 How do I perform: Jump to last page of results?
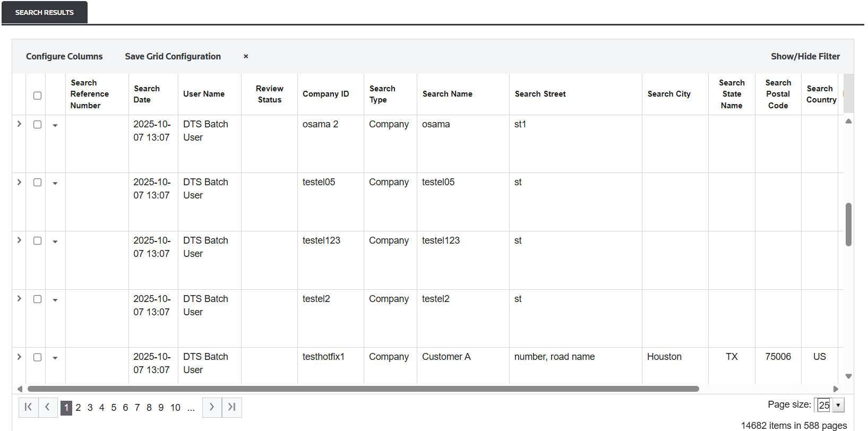(x=232, y=407)
